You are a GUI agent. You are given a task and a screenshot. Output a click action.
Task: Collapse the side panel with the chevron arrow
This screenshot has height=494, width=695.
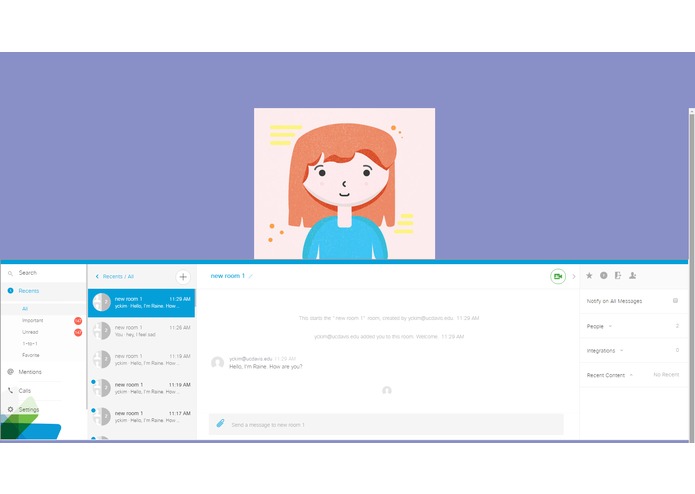coord(574,276)
